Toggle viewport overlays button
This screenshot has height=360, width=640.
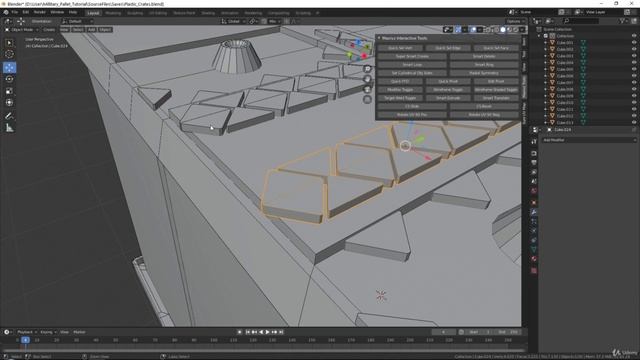point(473,29)
